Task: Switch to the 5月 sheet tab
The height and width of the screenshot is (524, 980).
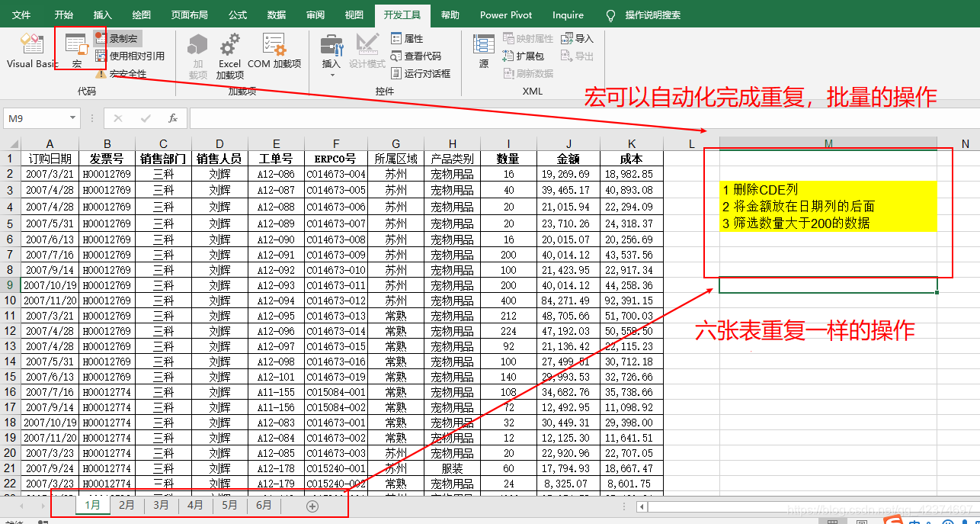Action: (x=229, y=505)
